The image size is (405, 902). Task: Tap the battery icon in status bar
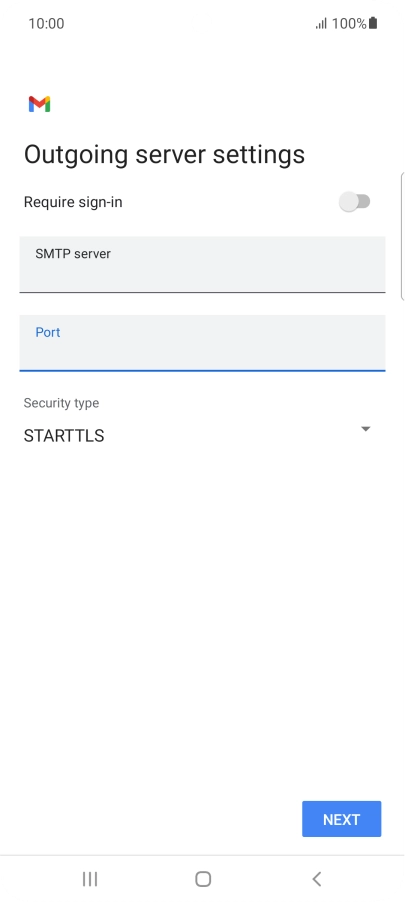373,23
